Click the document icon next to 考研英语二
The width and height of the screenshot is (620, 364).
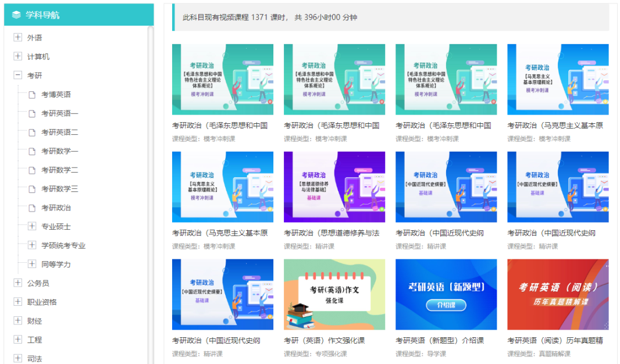pyautogui.click(x=33, y=132)
